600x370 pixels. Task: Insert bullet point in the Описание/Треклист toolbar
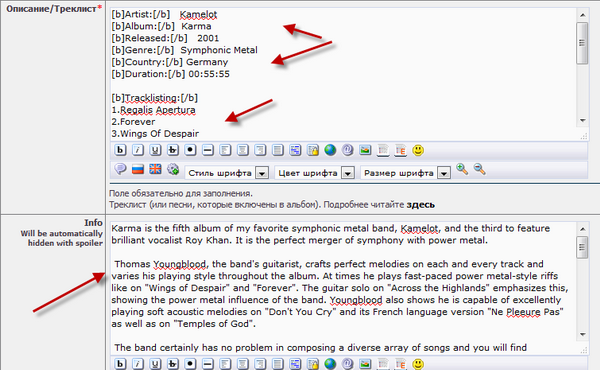coord(190,150)
